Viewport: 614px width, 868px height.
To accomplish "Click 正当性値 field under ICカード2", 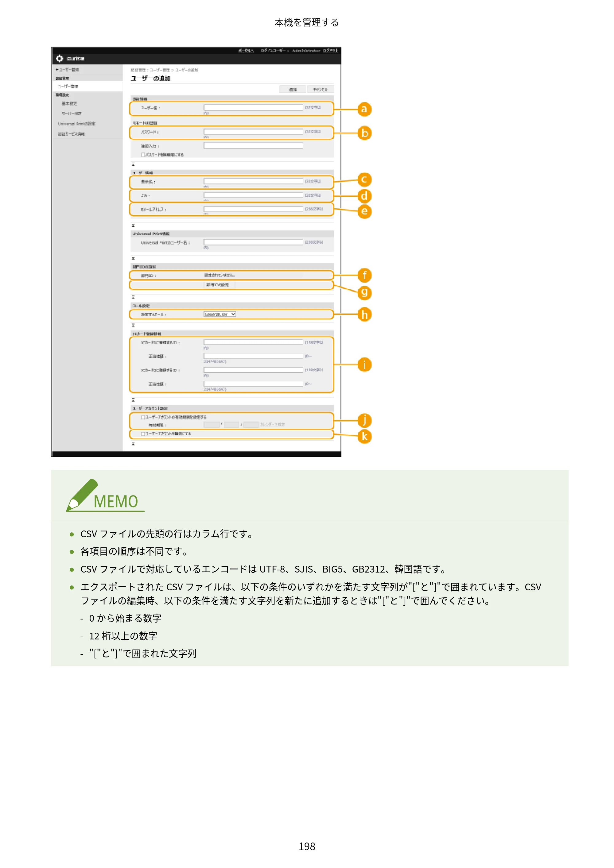I will pos(253,384).
